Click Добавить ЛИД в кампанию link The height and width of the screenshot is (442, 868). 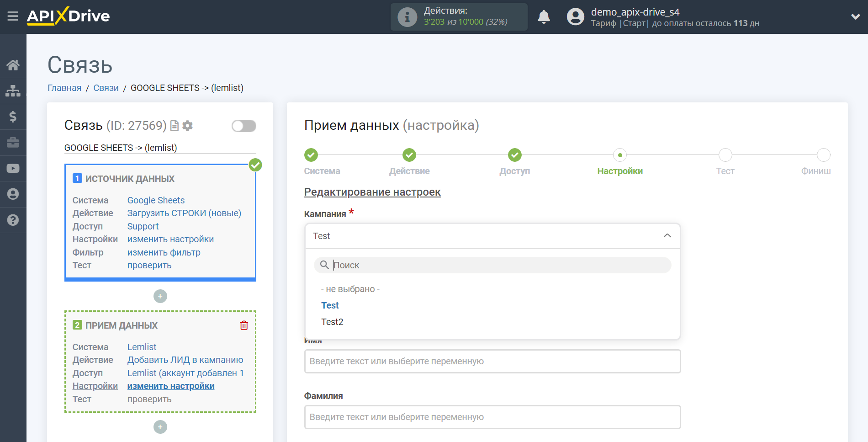point(185,360)
